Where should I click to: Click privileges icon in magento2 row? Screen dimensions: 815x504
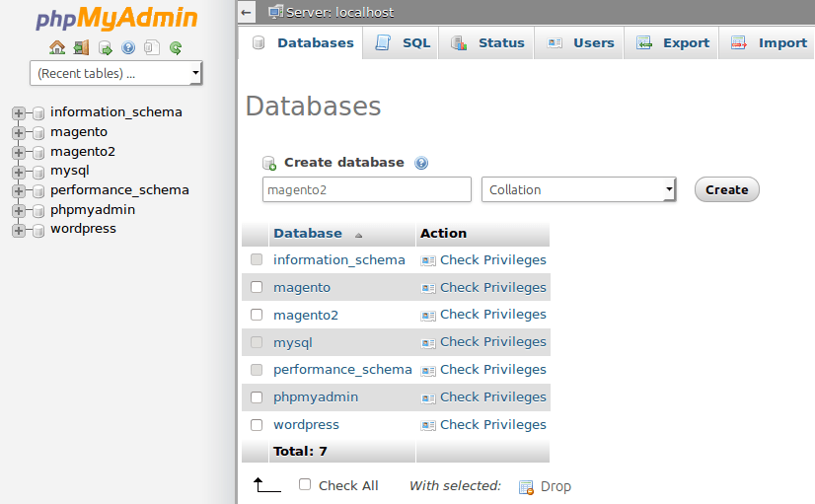click(x=428, y=316)
